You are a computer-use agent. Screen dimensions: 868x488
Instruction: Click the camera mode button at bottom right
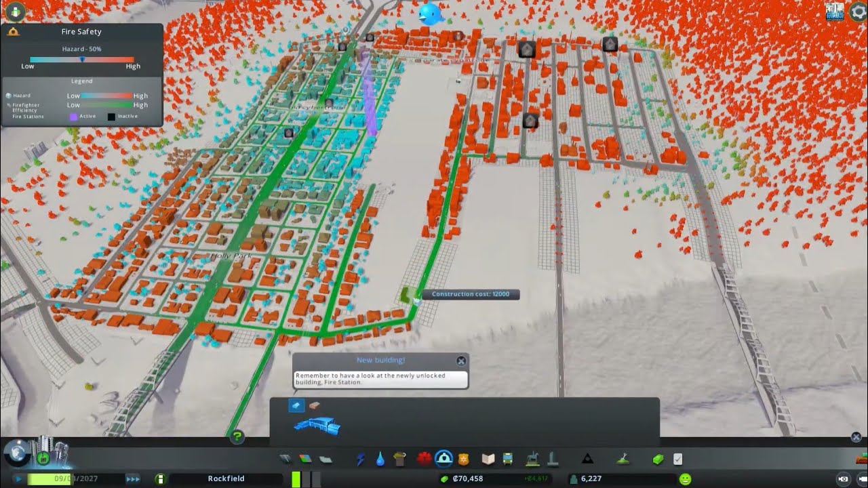click(x=844, y=479)
